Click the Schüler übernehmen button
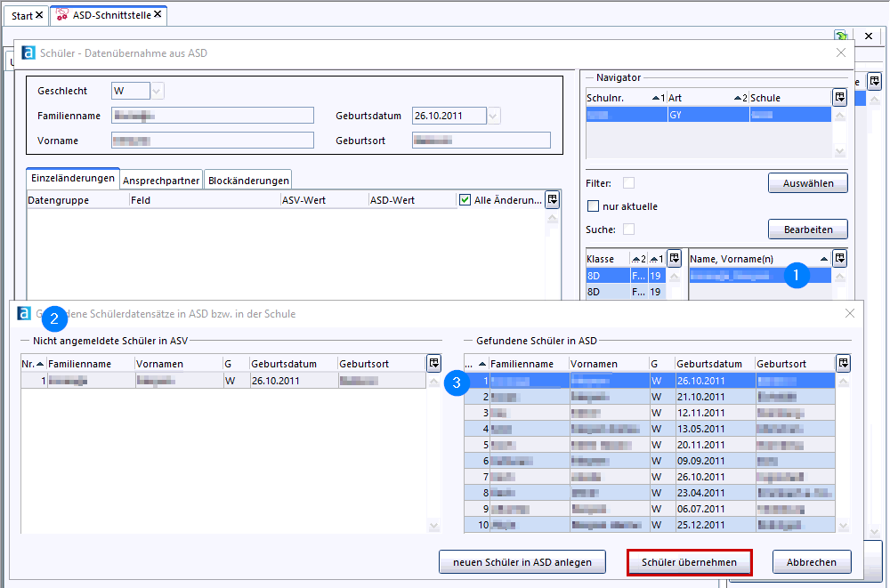This screenshot has height=588, width=890. (689, 562)
